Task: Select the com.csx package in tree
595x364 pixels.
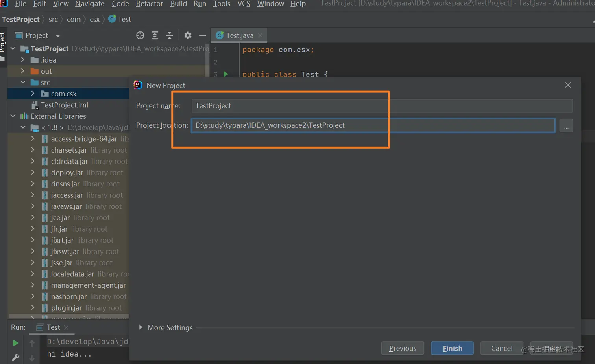Action: tap(63, 94)
